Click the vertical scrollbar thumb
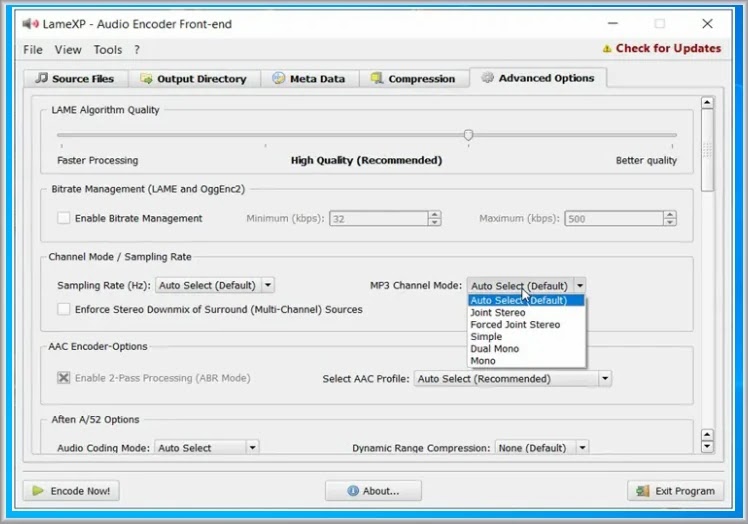 point(707,150)
